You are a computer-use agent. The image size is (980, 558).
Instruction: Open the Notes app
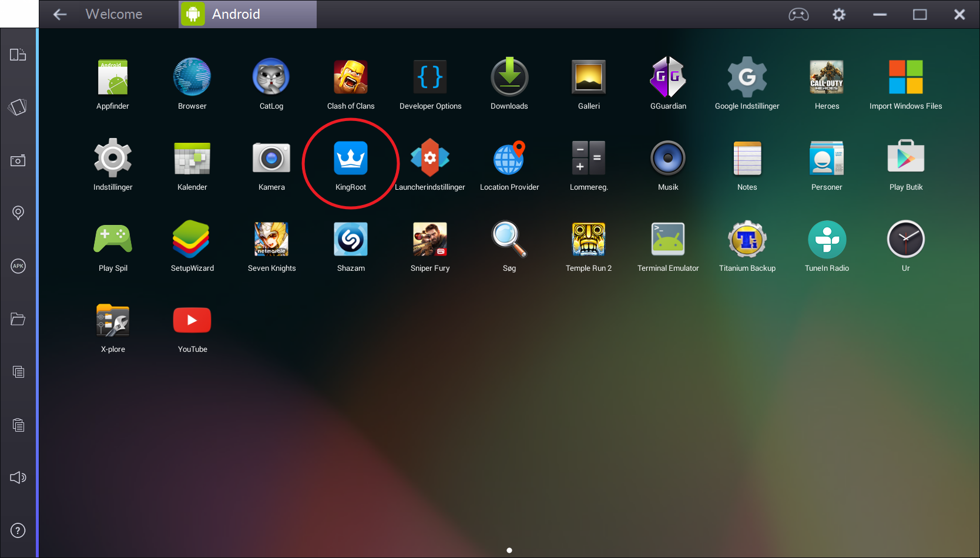(x=747, y=158)
